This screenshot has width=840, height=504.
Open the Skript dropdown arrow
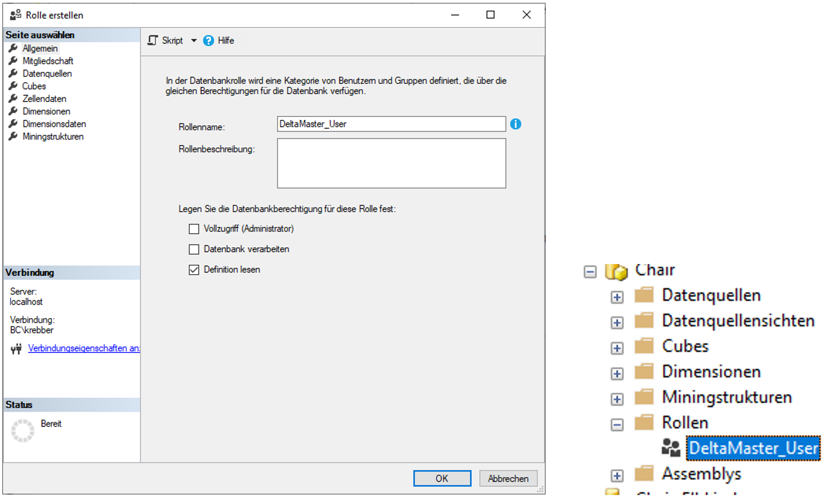point(194,40)
